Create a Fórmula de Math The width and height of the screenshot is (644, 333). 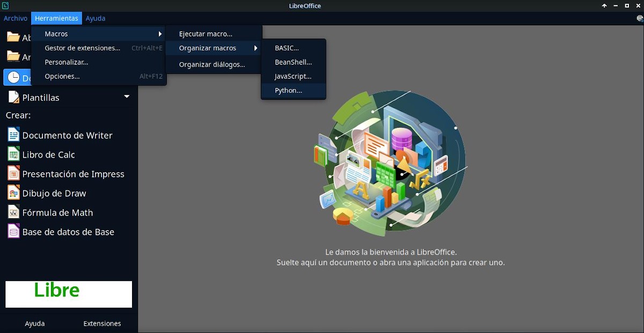coord(57,212)
